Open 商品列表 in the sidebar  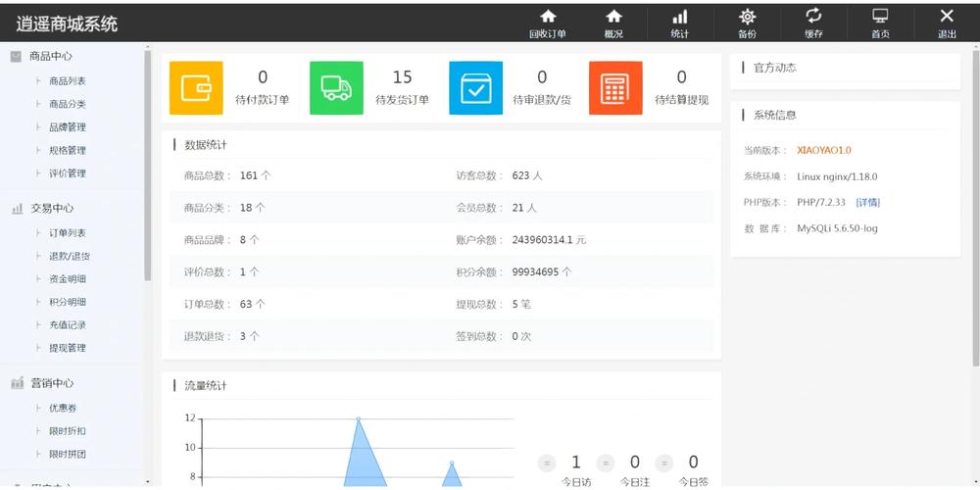click(68, 81)
